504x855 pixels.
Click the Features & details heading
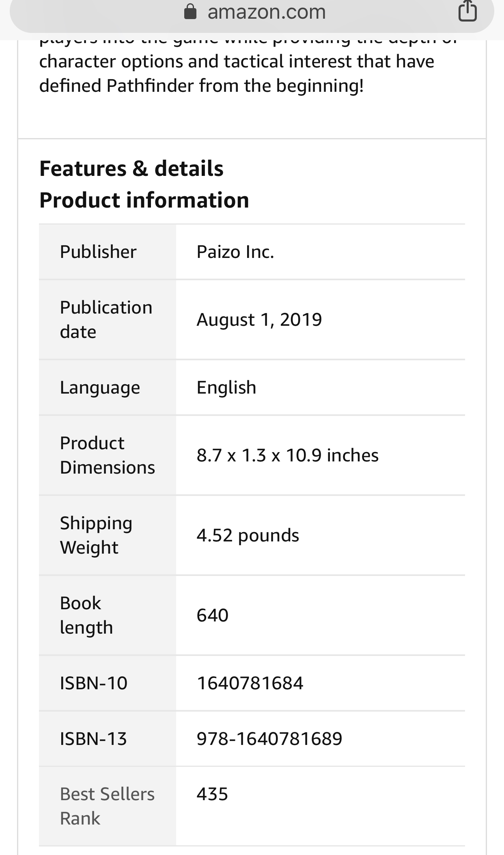[131, 169]
